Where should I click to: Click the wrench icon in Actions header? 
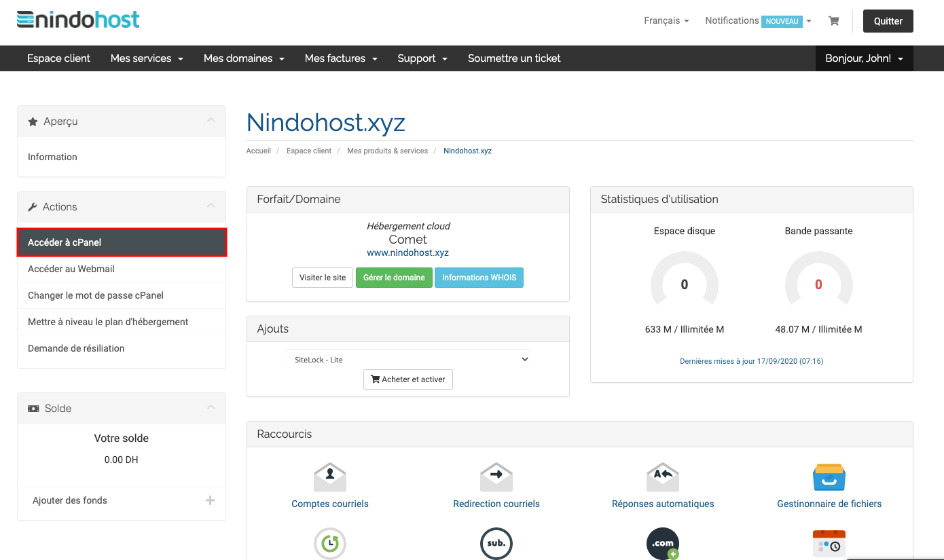coord(32,207)
